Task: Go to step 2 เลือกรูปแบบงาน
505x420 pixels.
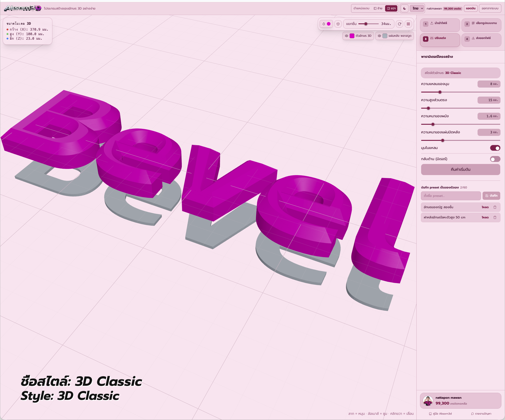Action: click(x=481, y=25)
